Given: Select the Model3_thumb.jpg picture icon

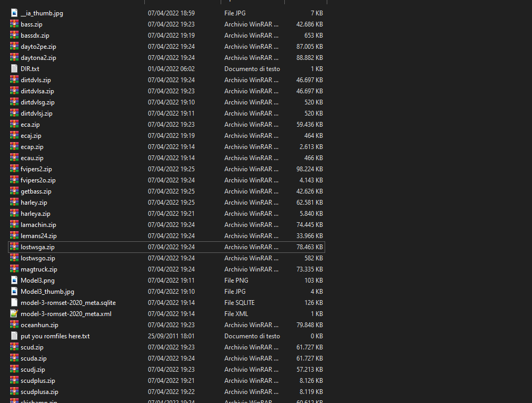Looking at the screenshot, I should coord(14,291).
